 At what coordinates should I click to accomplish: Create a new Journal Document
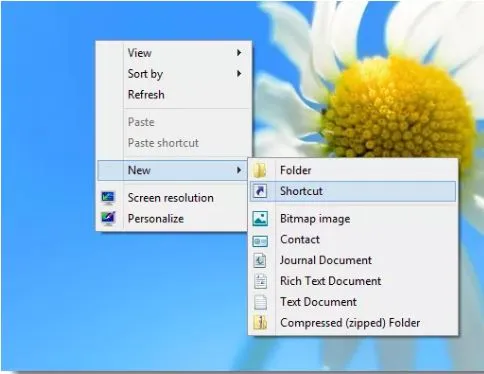353,260
